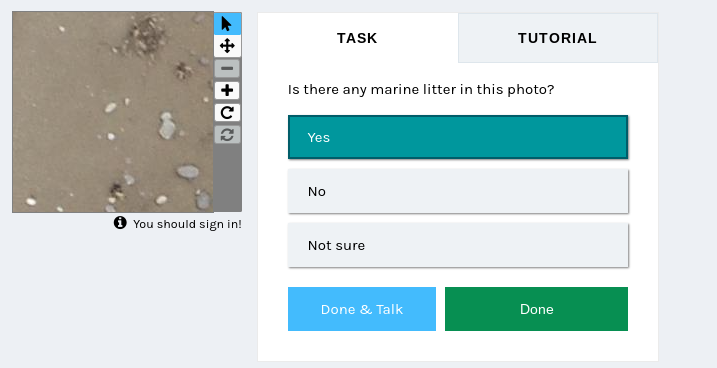The width and height of the screenshot is (717, 368).
Task: Open the TASK tab
Action: click(x=358, y=38)
